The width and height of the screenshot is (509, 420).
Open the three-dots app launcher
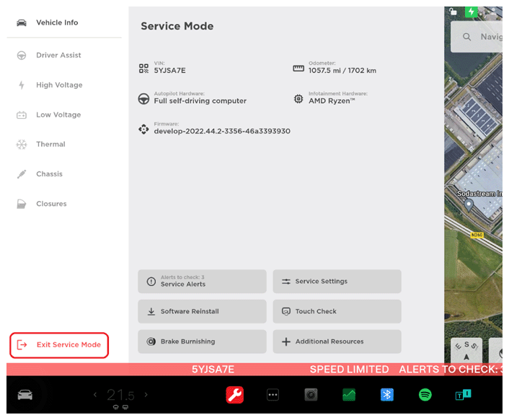tap(273, 395)
